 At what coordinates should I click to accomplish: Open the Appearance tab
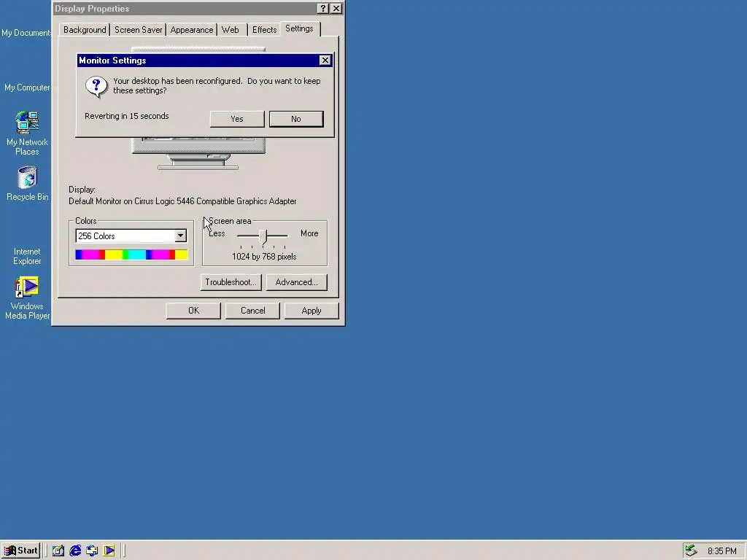[192, 29]
